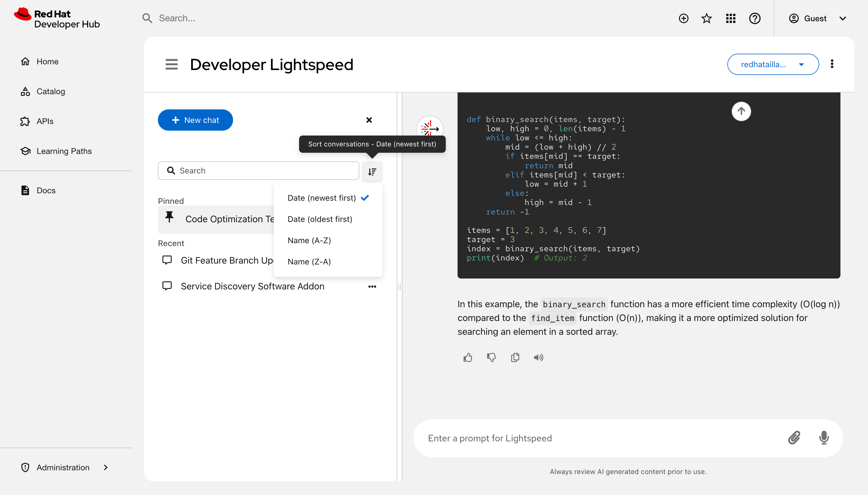Choose Date (oldest first) sort option
The height and width of the screenshot is (495, 868).
[319, 219]
